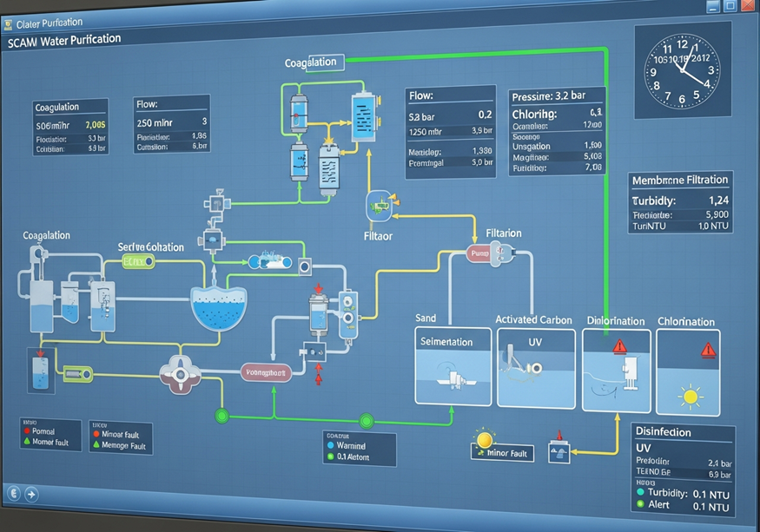Click the red dot beside Minoar fault
Screen dimensions: 760x532
tap(96, 434)
